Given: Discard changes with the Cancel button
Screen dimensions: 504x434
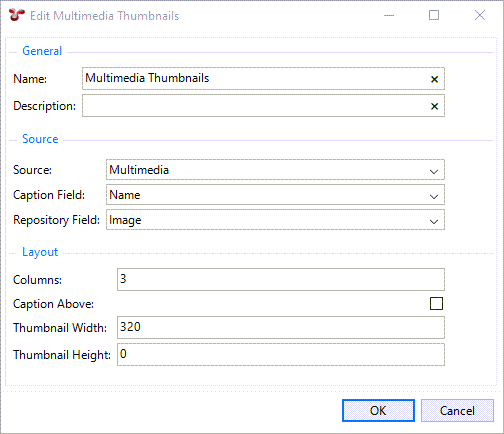Looking at the screenshot, I should [457, 411].
